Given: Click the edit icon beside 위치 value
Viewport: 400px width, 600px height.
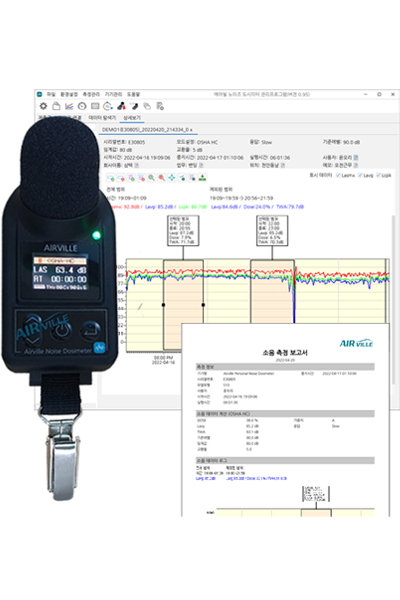Looking at the screenshot, I should pos(283,165).
